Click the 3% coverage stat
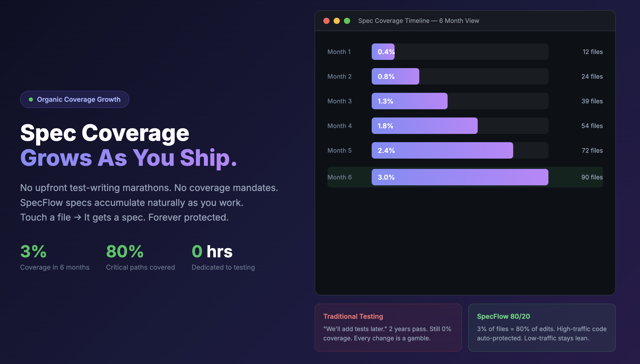Image resolution: width=640 pixels, height=364 pixels. point(33,251)
